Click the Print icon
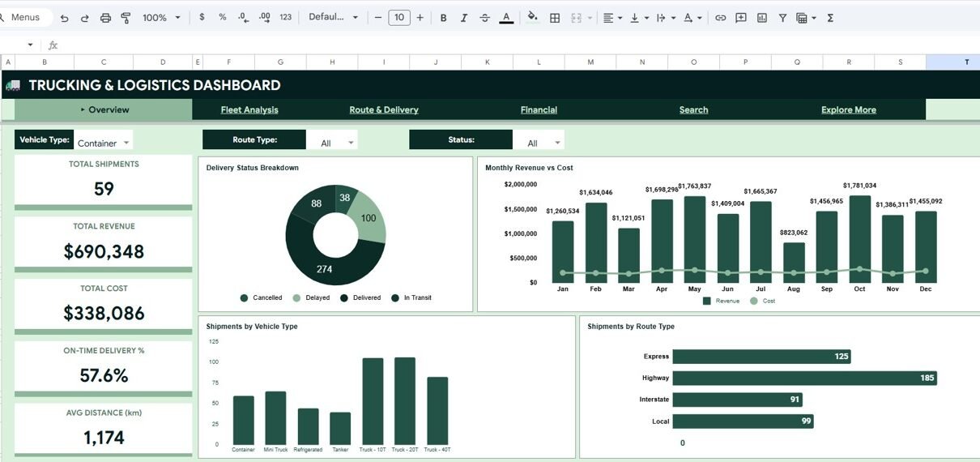The image size is (980, 462). (105, 18)
